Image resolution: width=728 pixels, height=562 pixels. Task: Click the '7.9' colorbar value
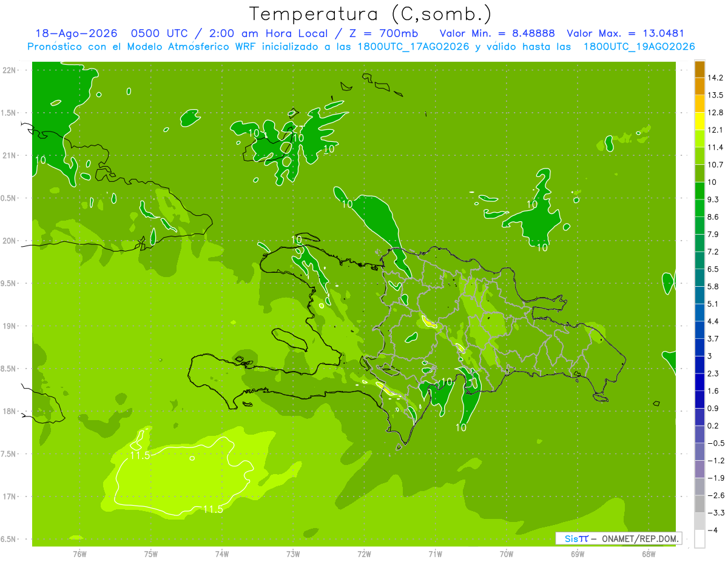pos(713,235)
